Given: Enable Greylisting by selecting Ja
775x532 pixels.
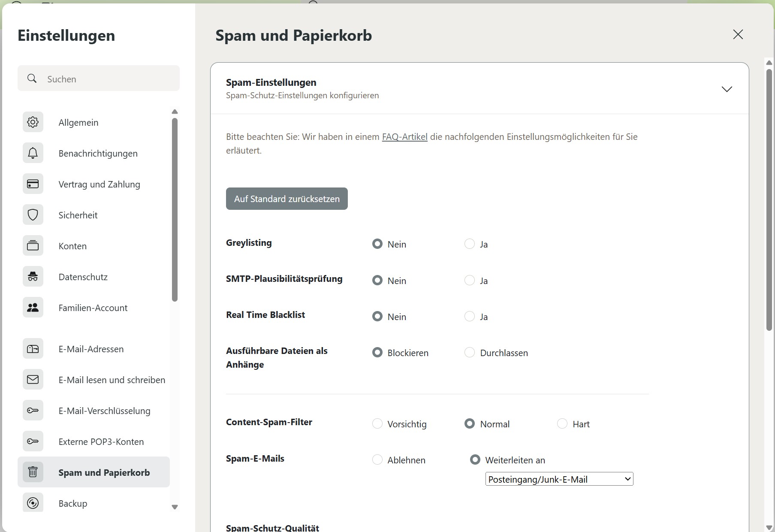Looking at the screenshot, I should 470,244.
